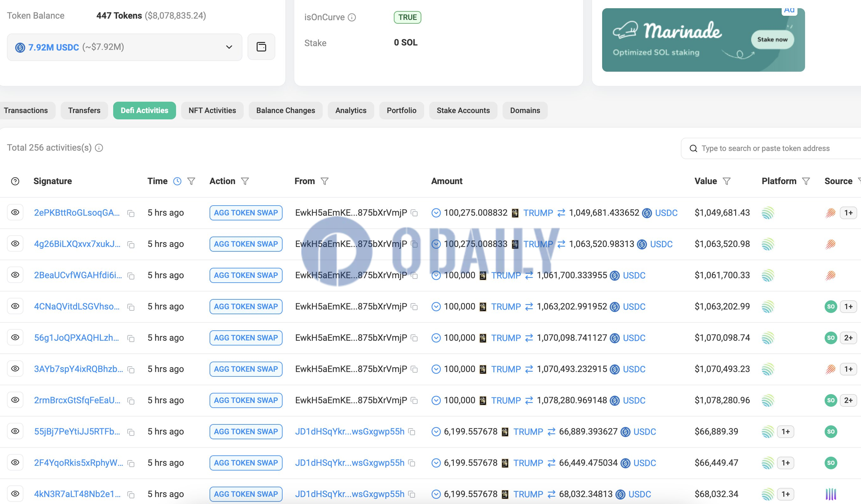Copy signature 2BeaUCvfWGAHfdi6i...
Image resolution: width=861 pixels, height=504 pixels.
point(131,276)
